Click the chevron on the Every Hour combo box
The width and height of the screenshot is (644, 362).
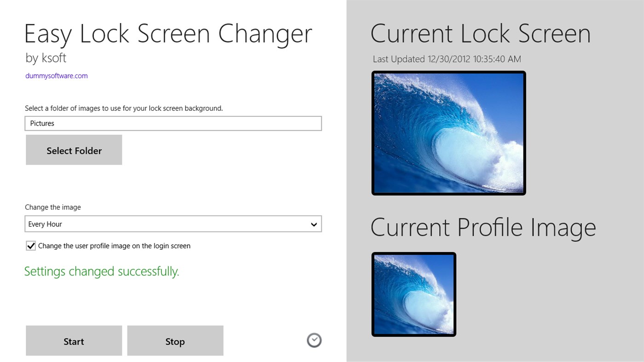314,224
